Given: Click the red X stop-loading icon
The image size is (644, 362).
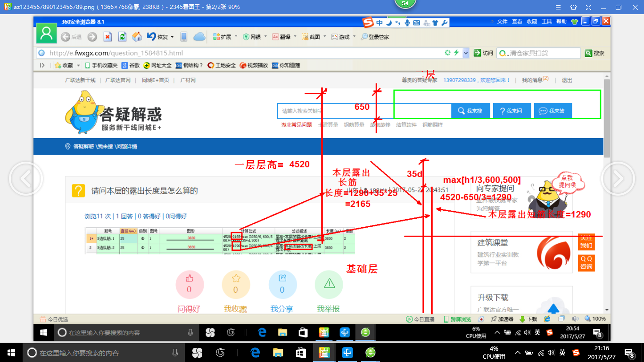Looking at the screenshot, I should (107, 37).
